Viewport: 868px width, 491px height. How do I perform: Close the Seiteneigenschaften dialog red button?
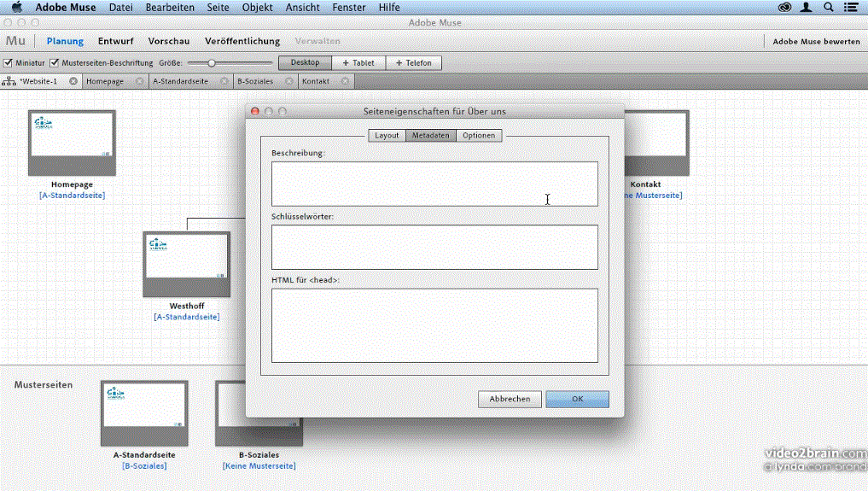coord(254,111)
